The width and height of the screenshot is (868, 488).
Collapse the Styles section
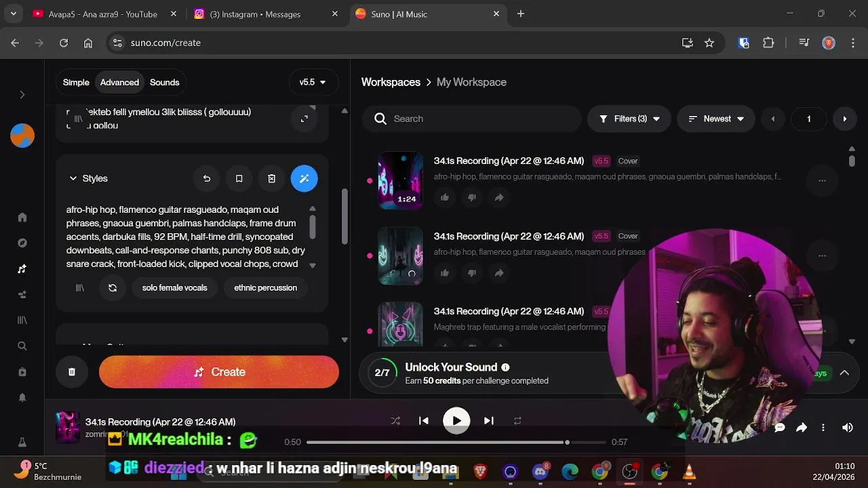[88, 178]
